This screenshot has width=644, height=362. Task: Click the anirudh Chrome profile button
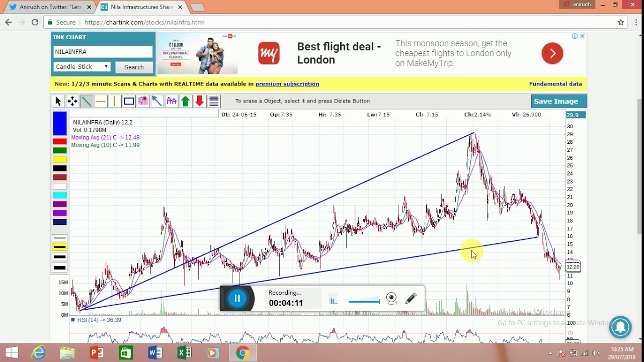pos(578,5)
